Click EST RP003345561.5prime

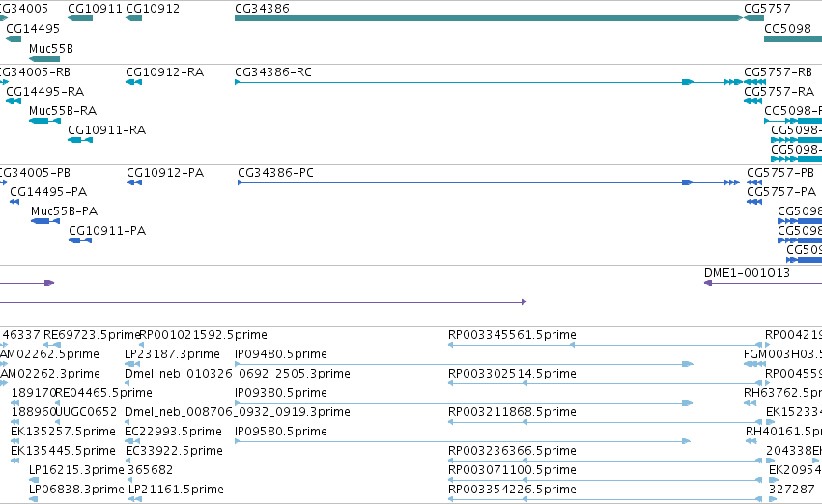tap(512, 335)
